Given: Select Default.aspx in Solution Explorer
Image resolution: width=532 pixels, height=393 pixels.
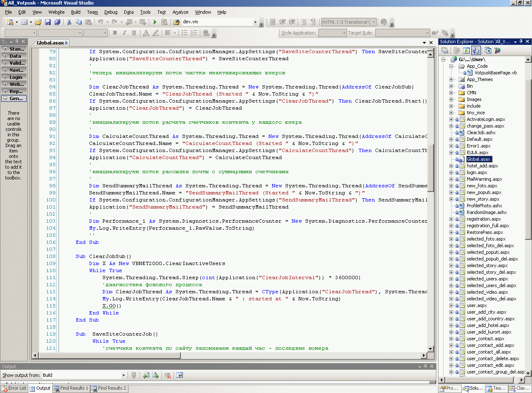Looking at the screenshot, I should [x=480, y=139].
